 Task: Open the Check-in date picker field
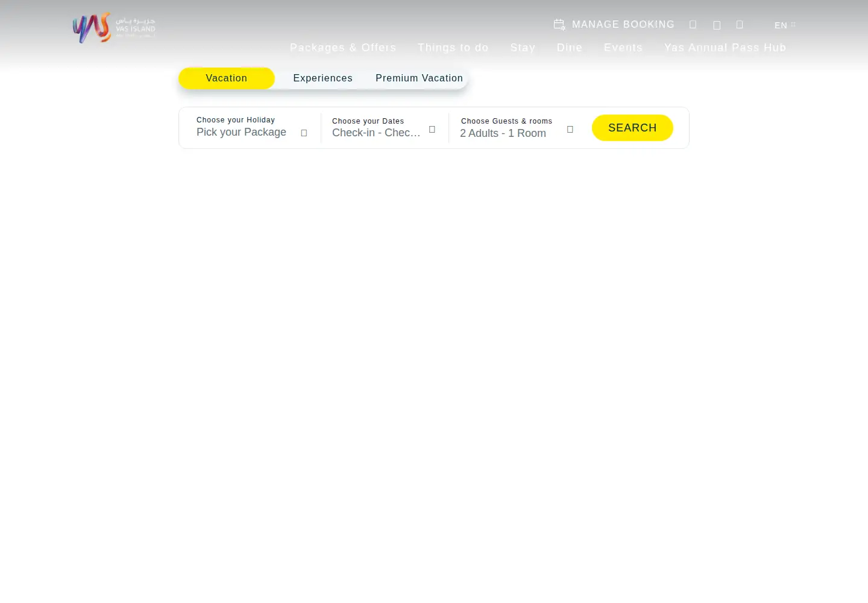[383, 128]
